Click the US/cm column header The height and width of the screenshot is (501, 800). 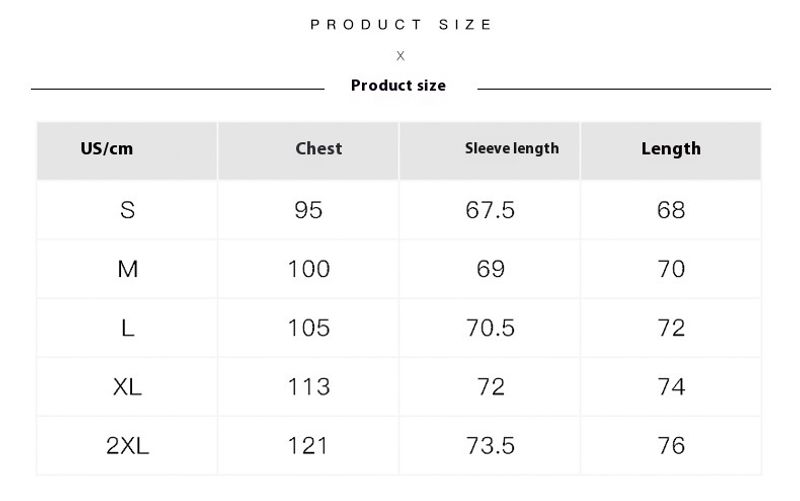106,149
